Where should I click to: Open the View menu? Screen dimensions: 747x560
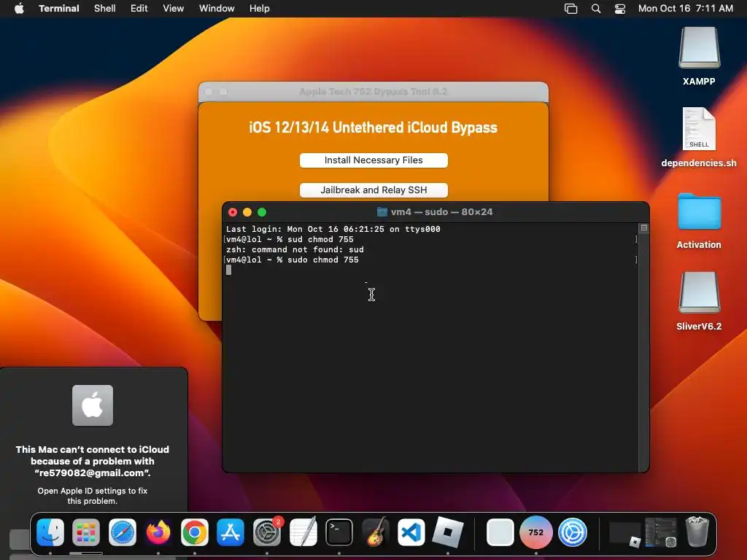(174, 9)
